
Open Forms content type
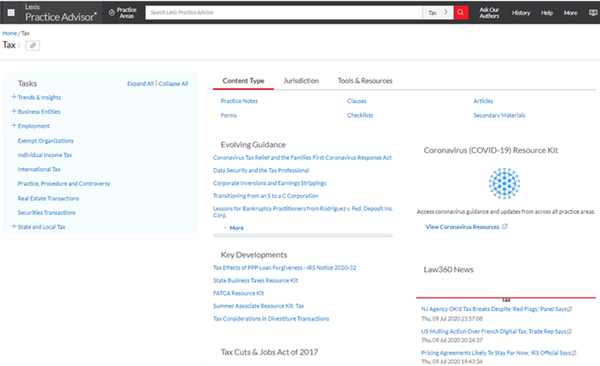(x=228, y=115)
